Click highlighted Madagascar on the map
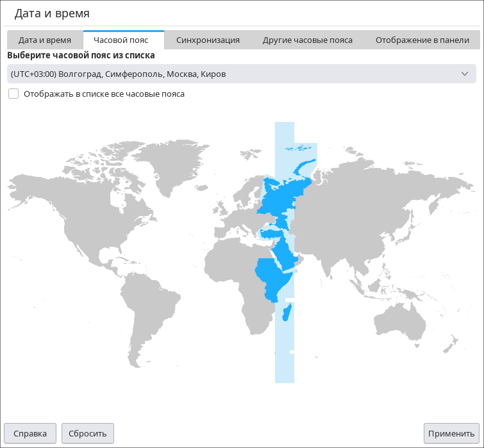 tap(287, 312)
